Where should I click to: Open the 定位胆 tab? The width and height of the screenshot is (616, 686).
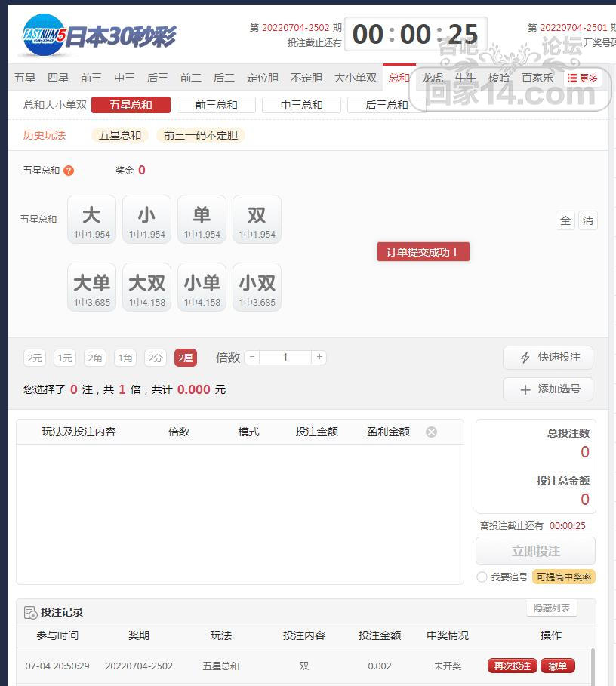pyautogui.click(x=263, y=78)
